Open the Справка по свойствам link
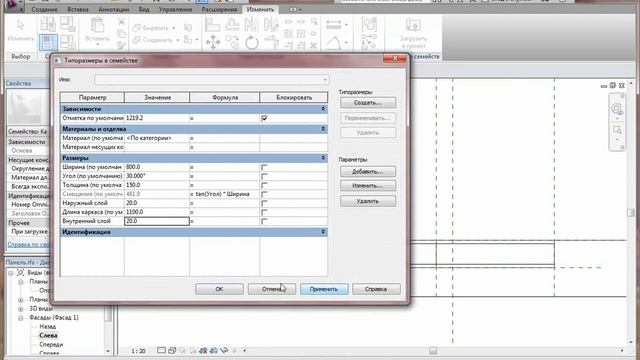The height and width of the screenshot is (360, 640). [x=29, y=244]
